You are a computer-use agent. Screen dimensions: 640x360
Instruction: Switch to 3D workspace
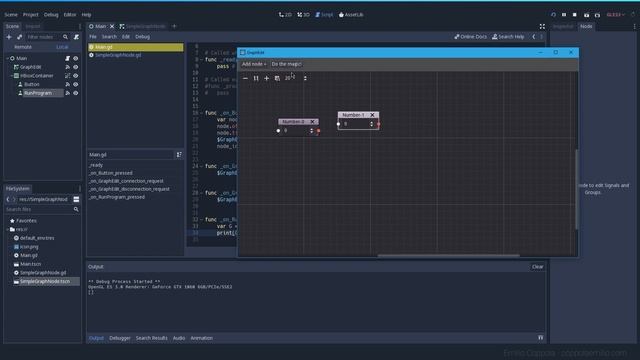(x=303, y=15)
